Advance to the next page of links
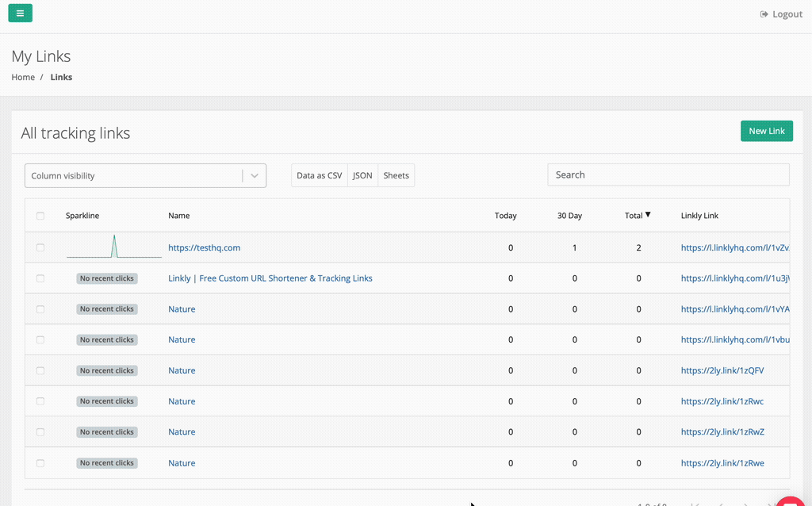Viewport: 812px width, 506px height. pyautogui.click(x=745, y=503)
